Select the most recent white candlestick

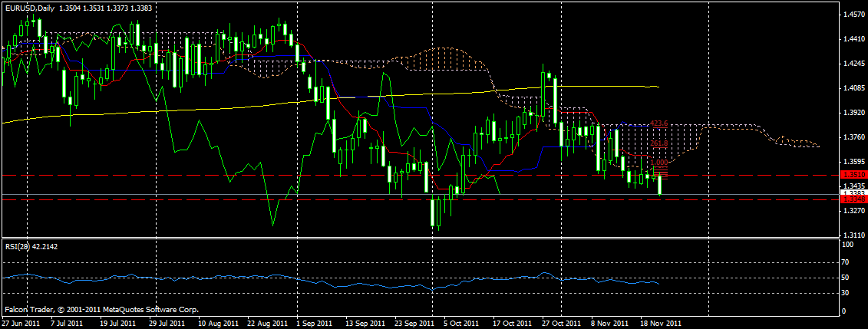(x=660, y=184)
